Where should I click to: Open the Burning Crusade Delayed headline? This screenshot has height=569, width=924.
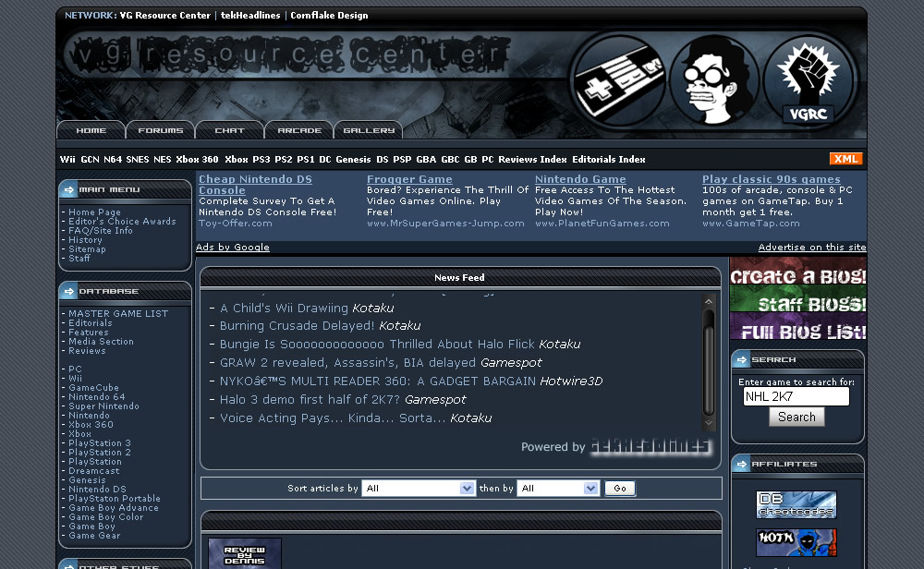tap(297, 326)
